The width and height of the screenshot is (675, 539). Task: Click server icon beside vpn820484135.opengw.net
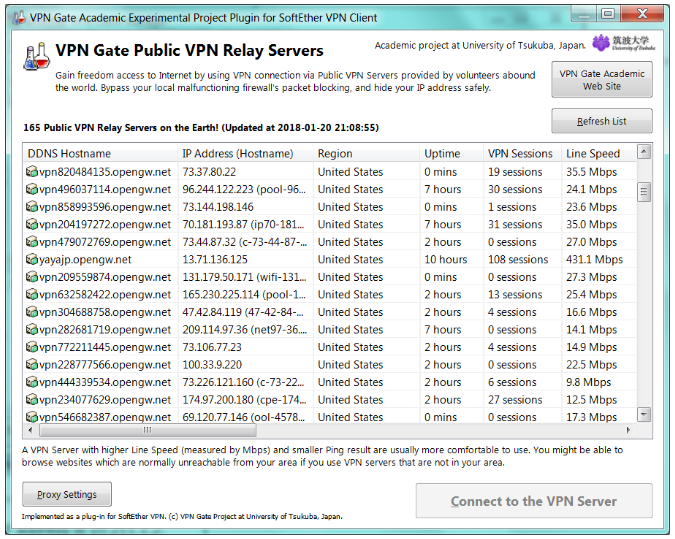coord(32,172)
